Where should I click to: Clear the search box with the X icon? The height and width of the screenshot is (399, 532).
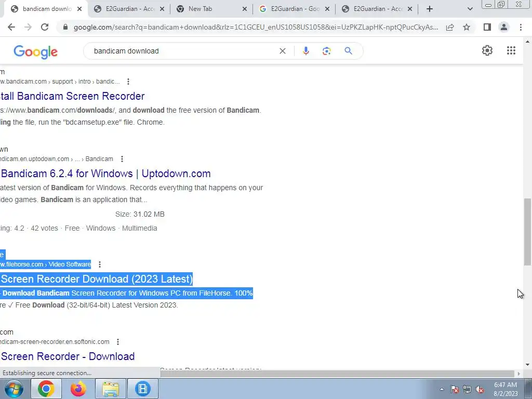click(282, 51)
